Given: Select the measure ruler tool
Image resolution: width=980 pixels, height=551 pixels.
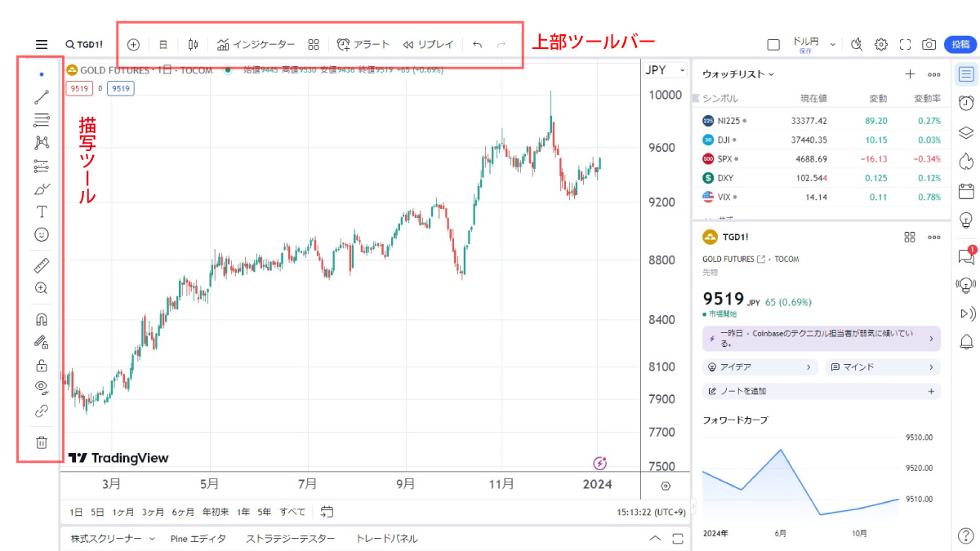Looking at the screenshot, I should tap(42, 264).
